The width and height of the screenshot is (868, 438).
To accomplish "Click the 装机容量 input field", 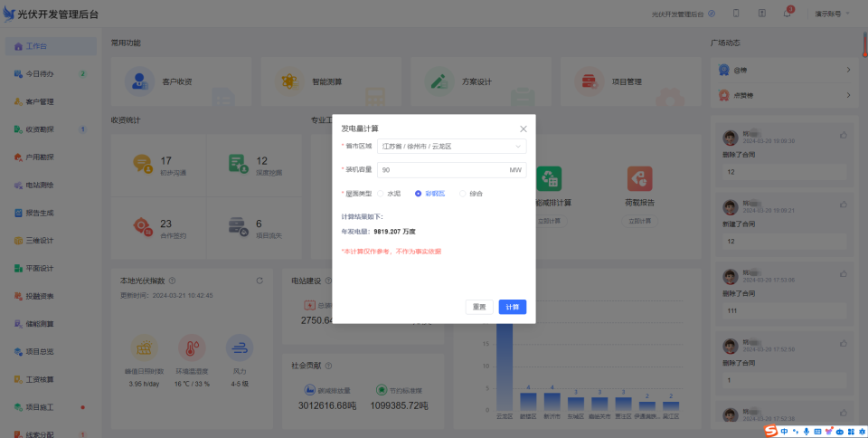I will tap(452, 170).
